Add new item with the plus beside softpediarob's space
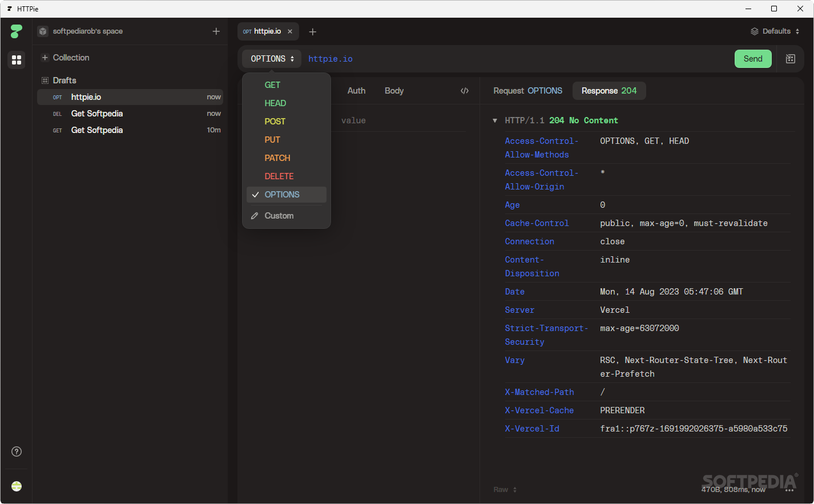Screen dimensions: 814x504 pyautogui.click(x=216, y=31)
